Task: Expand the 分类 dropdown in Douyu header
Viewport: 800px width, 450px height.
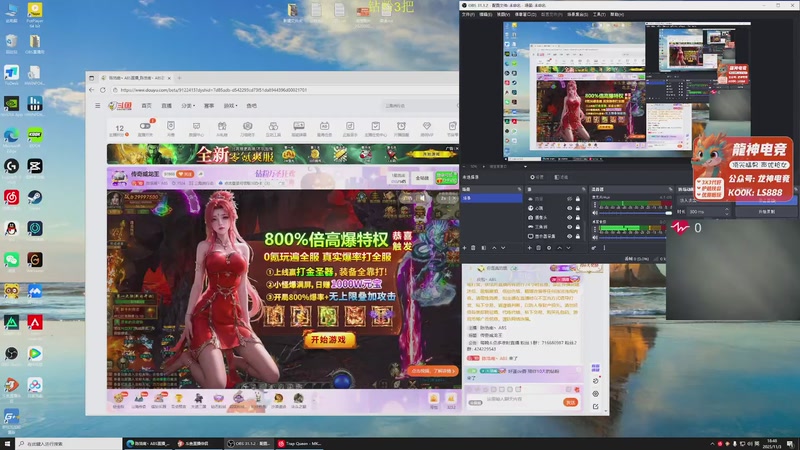Action: (188, 106)
